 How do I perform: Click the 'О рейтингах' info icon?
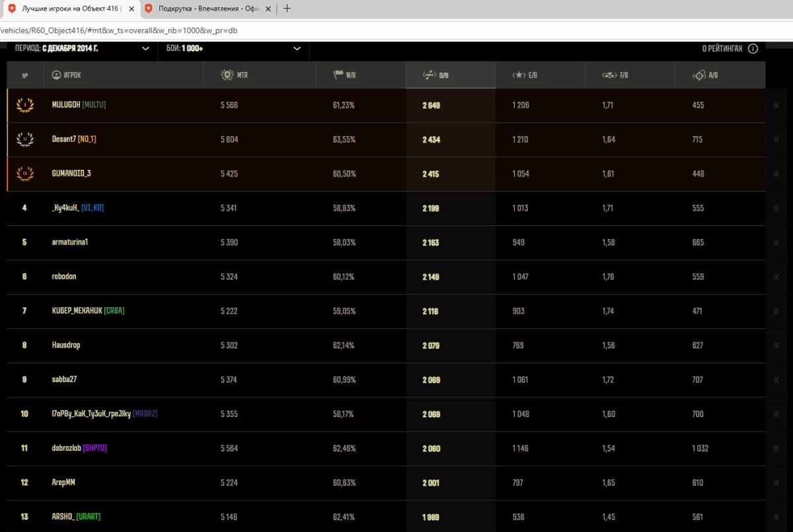click(753, 49)
